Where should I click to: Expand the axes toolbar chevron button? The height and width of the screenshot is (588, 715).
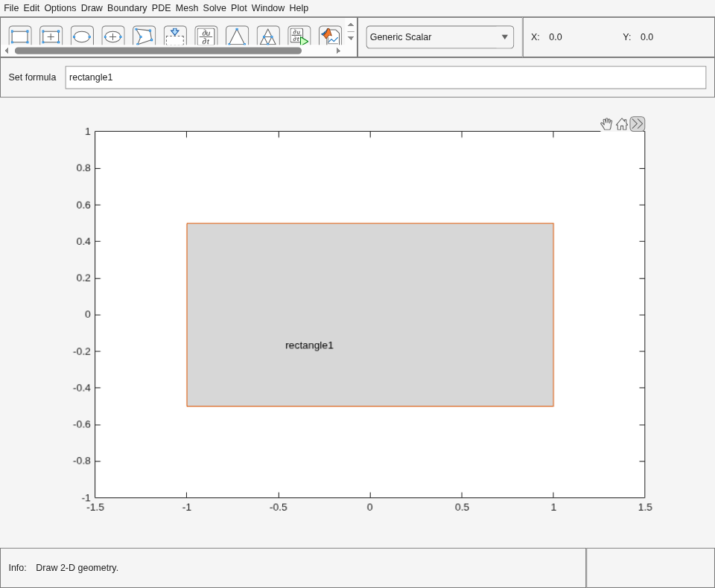click(638, 124)
